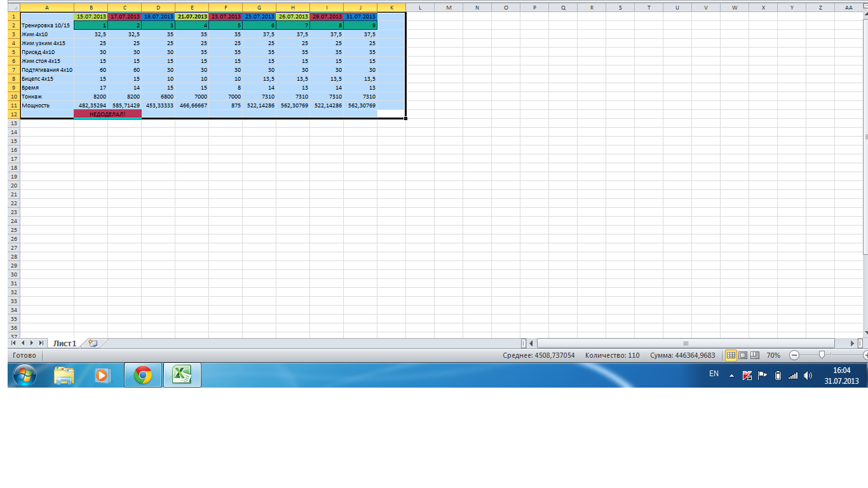Screen dimensions: 868x488
Task: Switch to Page Layout view
Action: point(743,355)
